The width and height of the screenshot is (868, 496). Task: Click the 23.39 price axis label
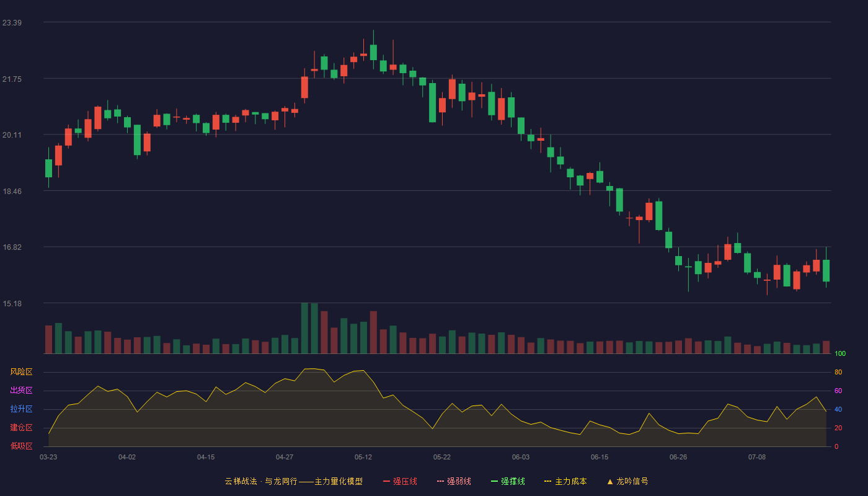click(12, 23)
